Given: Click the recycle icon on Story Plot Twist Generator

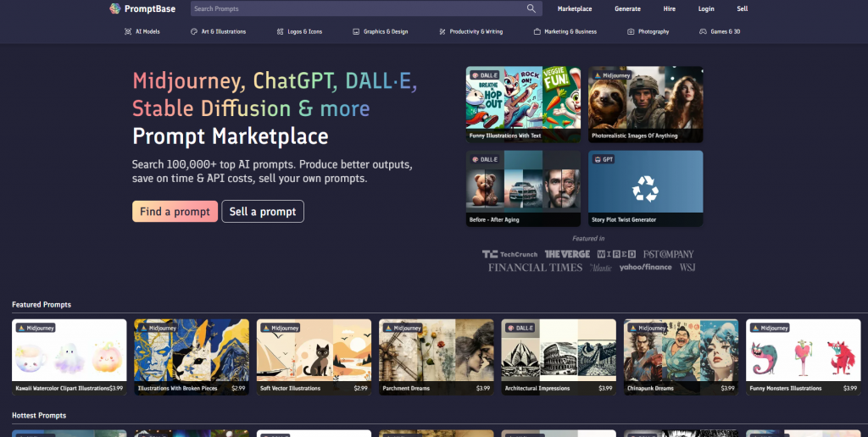Looking at the screenshot, I should [x=645, y=189].
